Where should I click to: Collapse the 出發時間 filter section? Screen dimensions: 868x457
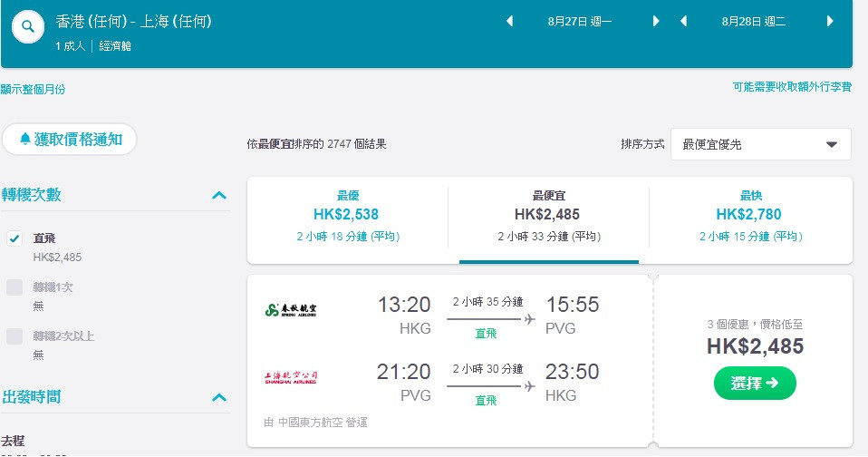tap(218, 397)
